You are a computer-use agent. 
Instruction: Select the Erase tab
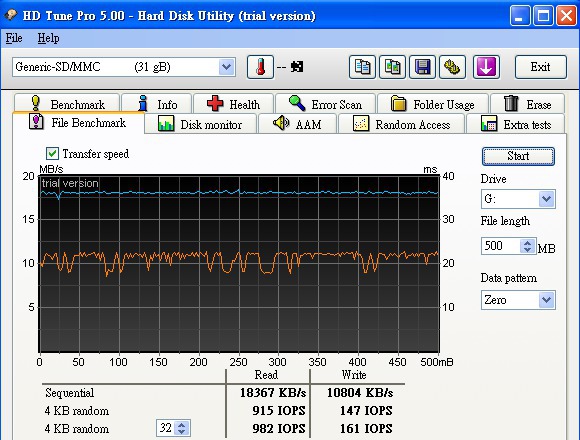[527, 104]
